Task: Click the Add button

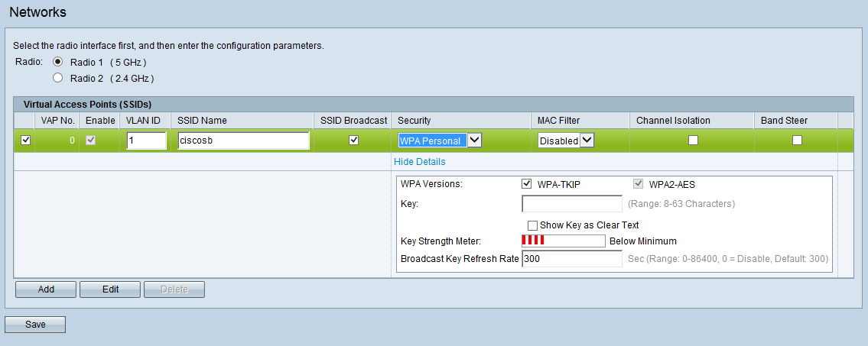Action: pyautogui.click(x=46, y=289)
